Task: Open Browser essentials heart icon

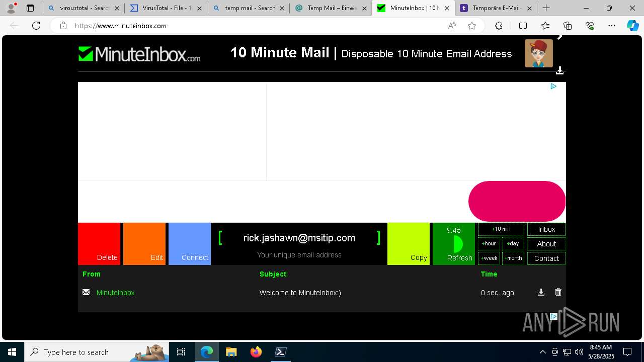Action: [590, 26]
